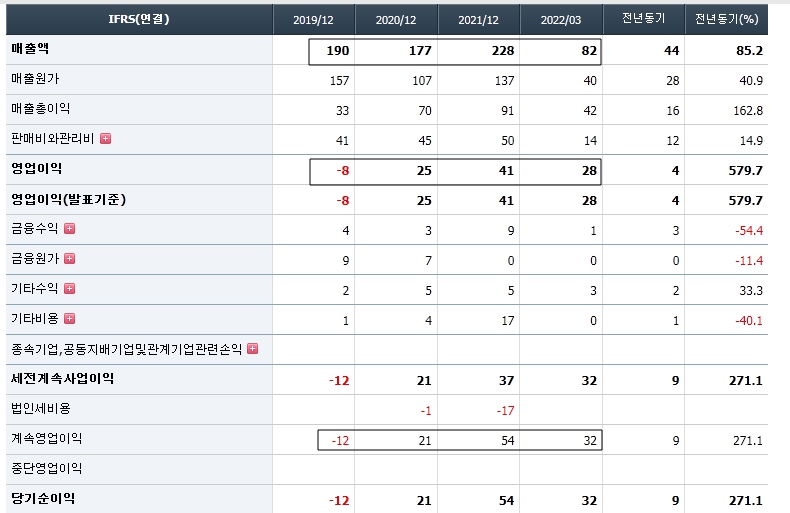Click the red -54.4 in 금융수익 row
790x513 pixels.
point(749,231)
